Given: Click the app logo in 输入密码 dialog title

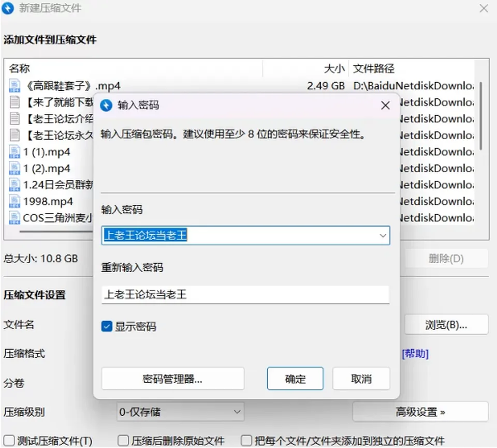Looking at the screenshot, I should tap(106, 105).
